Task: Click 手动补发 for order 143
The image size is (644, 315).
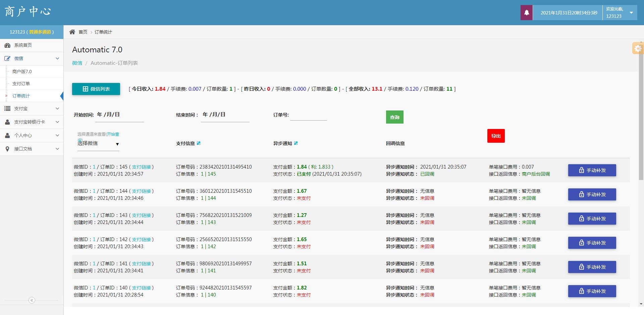Action: [592, 219]
